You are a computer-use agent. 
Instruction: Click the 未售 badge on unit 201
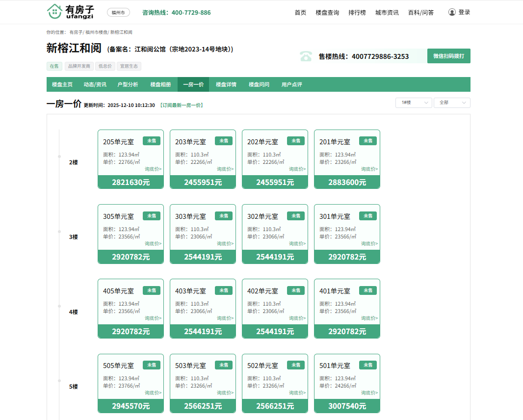(x=368, y=141)
